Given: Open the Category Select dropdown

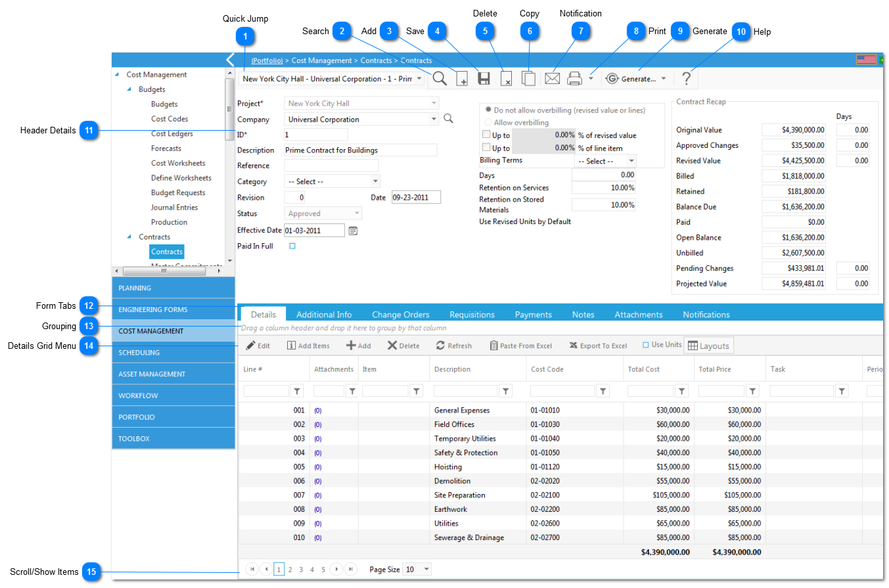Looking at the screenshot, I should pos(375,181).
